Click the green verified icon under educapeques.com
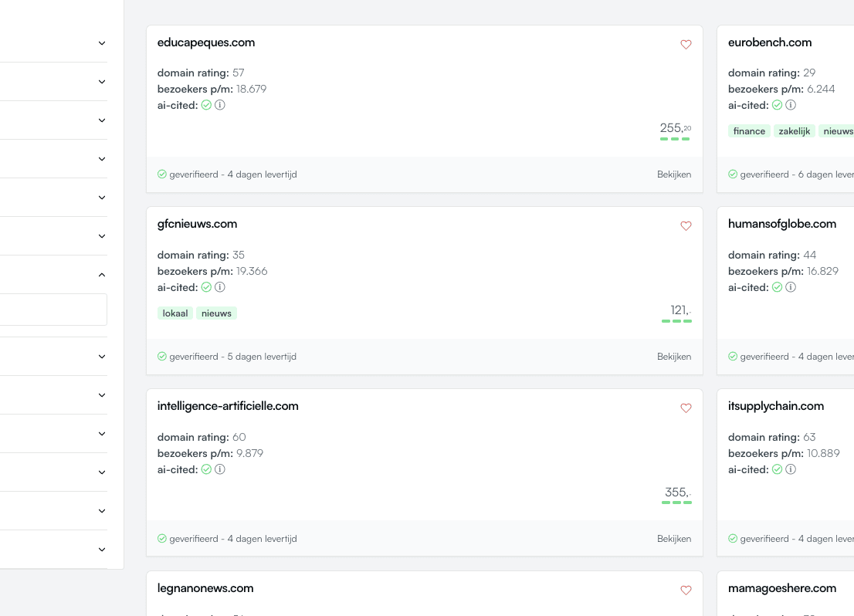 [x=162, y=174]
